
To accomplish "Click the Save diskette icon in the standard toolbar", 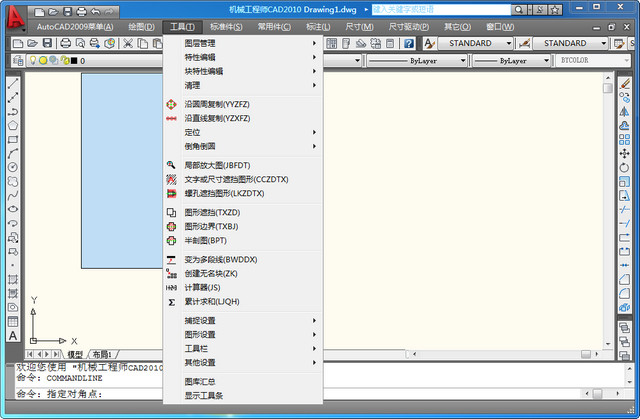I will tap(47, 43).
